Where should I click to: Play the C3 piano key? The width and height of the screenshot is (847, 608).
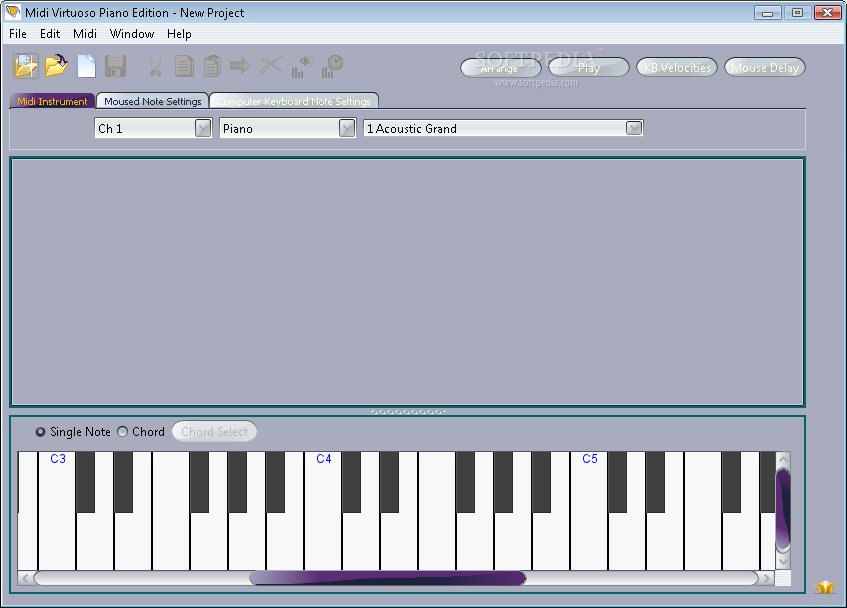(x=57, y=540)
